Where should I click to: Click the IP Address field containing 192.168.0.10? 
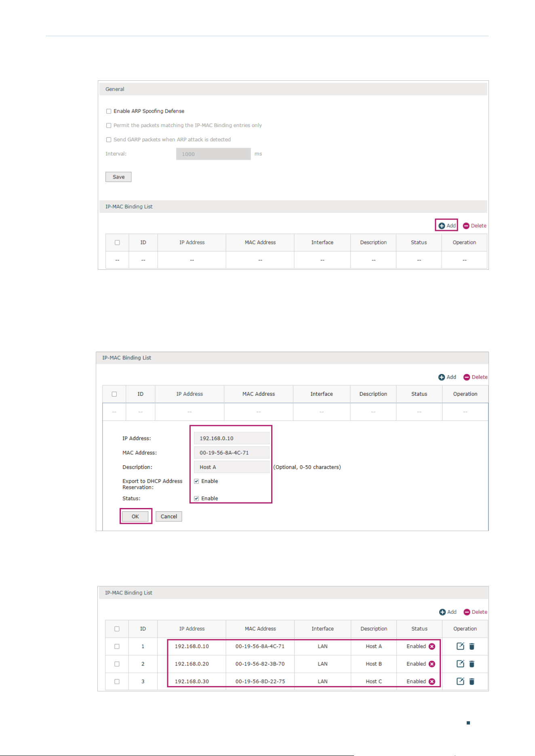(232, 438)
